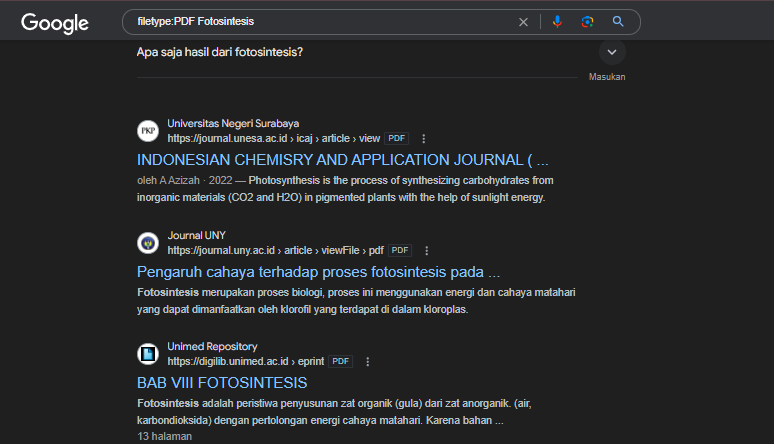
Task: Click the Masukan feedback link
Action: [x=607, y=77]
